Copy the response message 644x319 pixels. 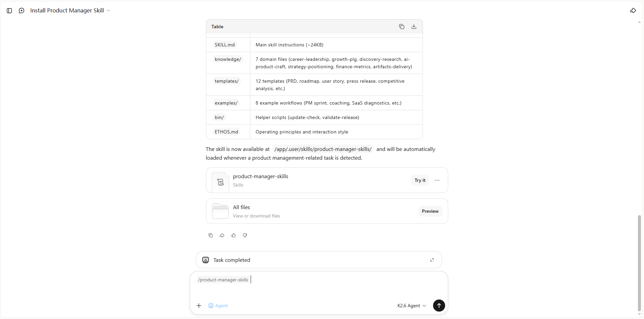click(x=211, y=235)
